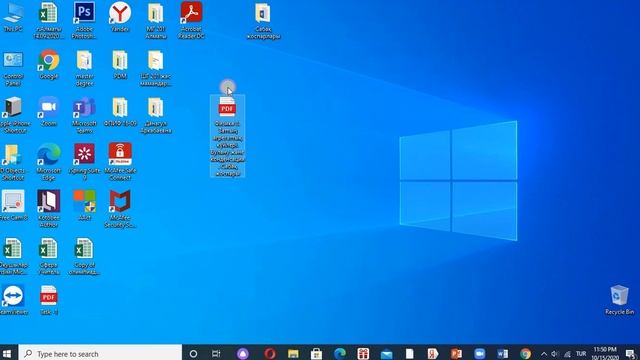Launch Word from the taskbar

tap(502, 353)
